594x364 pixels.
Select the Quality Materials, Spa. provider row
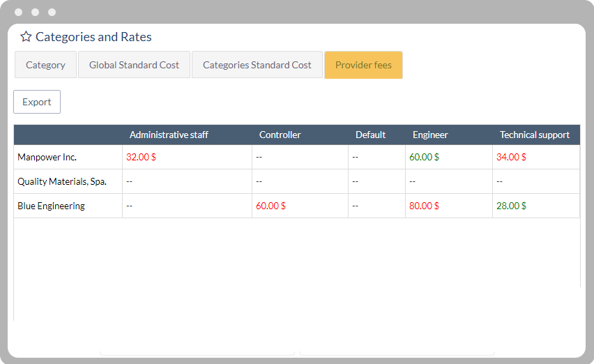(x=61, y=181)
